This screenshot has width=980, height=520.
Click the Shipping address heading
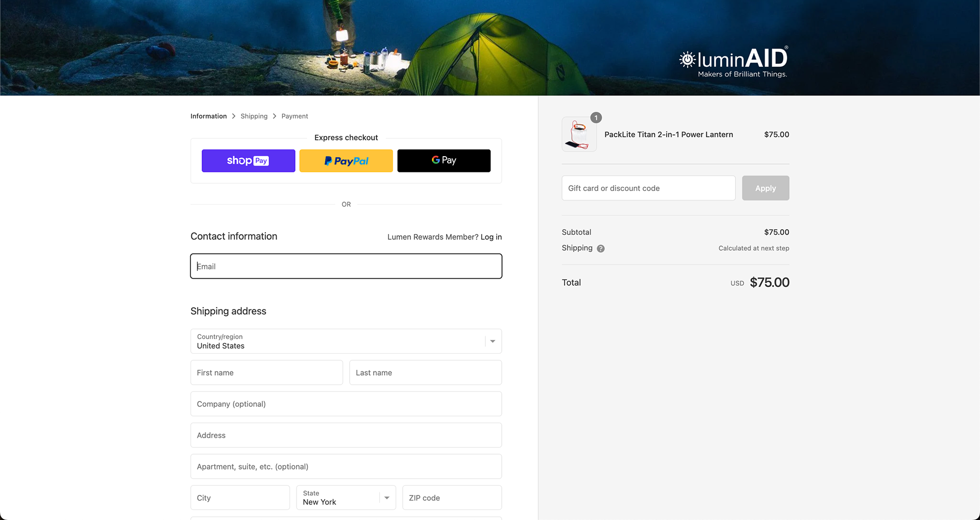click(228, 311)
